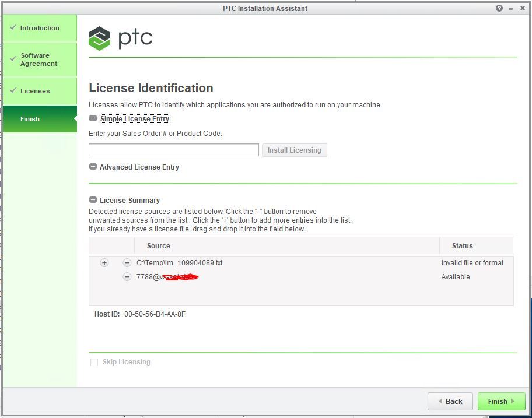The image size is (532, 418).
Task: Click the Status column header
Action: click(x=477, y=246)
